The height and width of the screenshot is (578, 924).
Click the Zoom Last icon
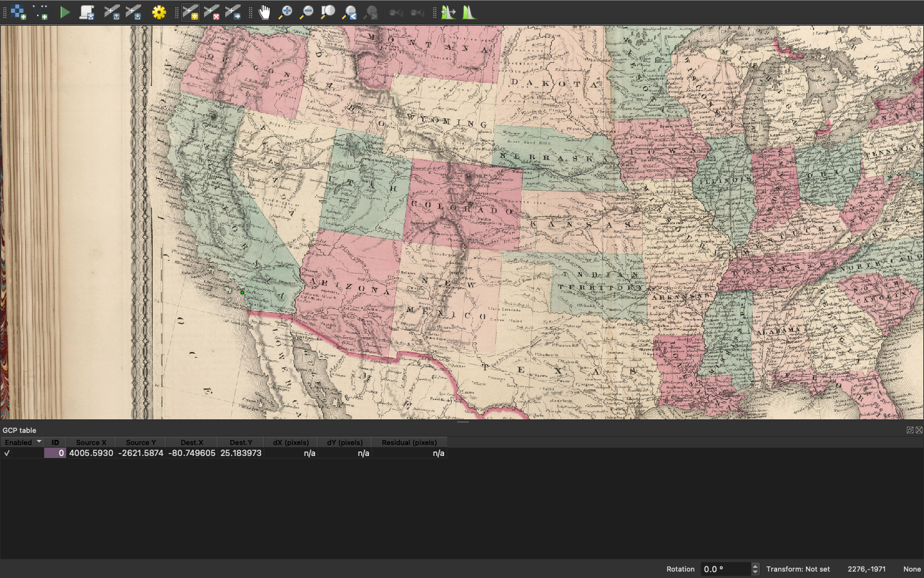350,12
